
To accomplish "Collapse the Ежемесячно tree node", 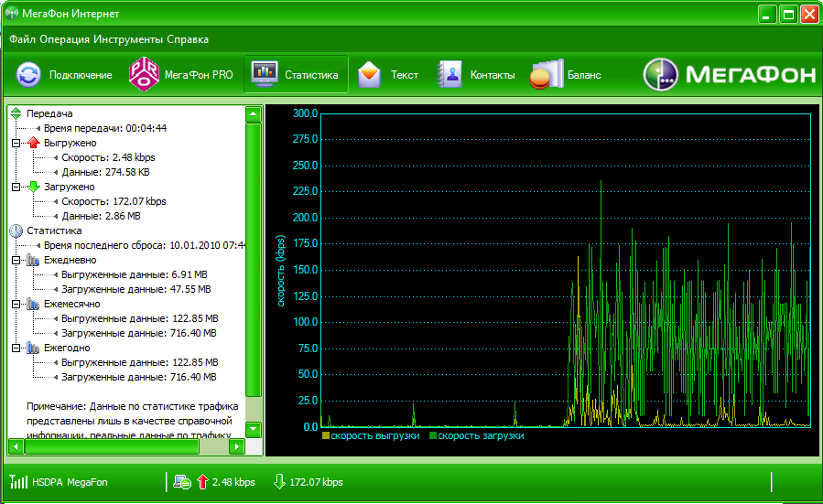I will point(16,305).
